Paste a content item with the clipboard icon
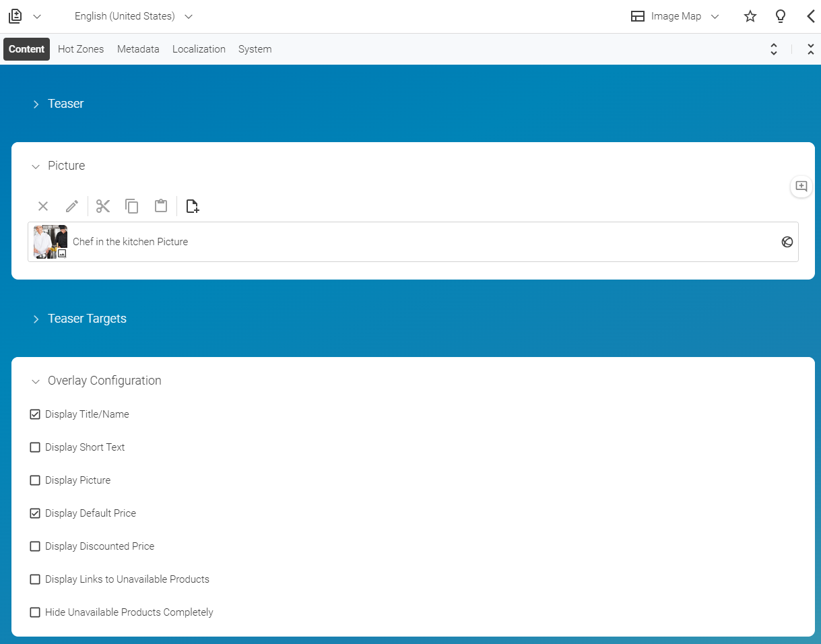821x644 pixels. pos(160,206)
